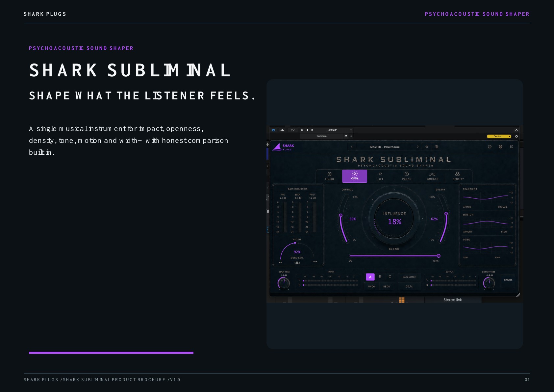Select the B comparison slot

[x=380, y=277]
